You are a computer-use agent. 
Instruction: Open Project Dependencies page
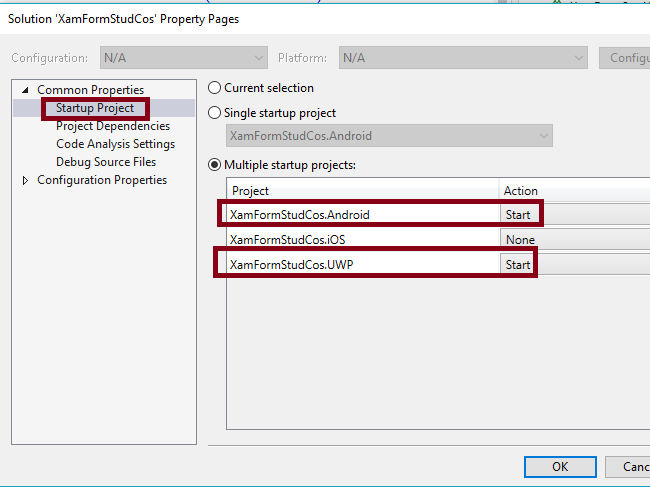click(113, 126)
